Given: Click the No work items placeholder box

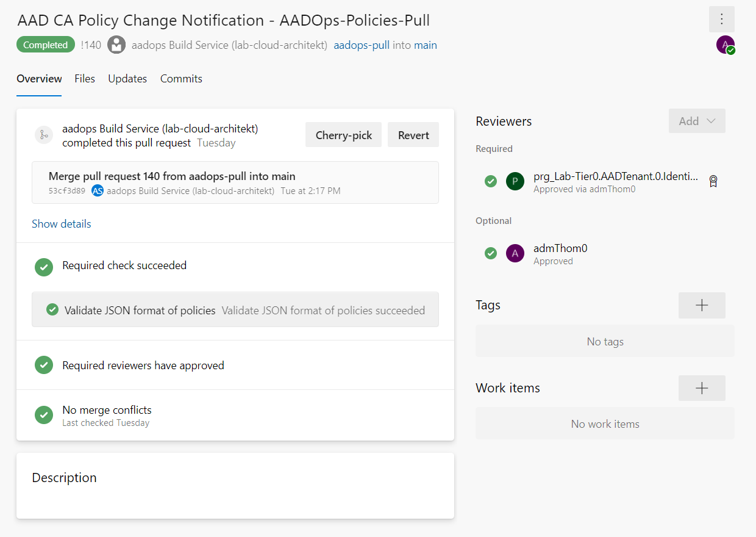Looking at the screenshot, I should [605, 424].
